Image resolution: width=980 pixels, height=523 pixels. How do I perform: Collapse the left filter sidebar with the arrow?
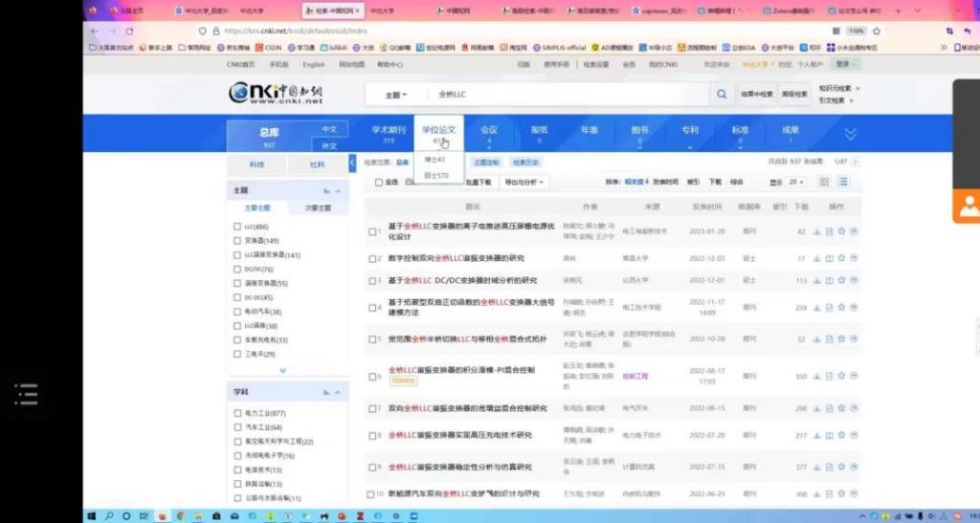tap(352, 163)
